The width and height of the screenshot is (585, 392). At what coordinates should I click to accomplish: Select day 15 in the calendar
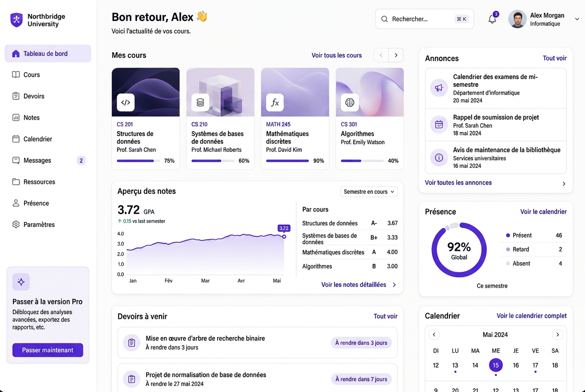pyautogui.click(x=496, y=365)
